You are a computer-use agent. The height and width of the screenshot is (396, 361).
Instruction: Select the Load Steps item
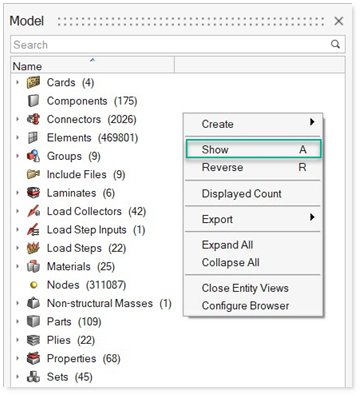(74, 248)
